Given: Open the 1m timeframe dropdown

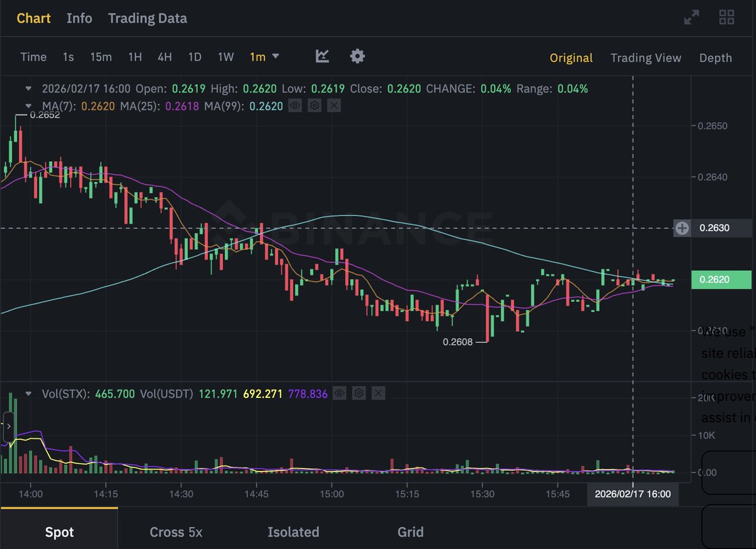Looking at the screenshot, I should point(265,57).
